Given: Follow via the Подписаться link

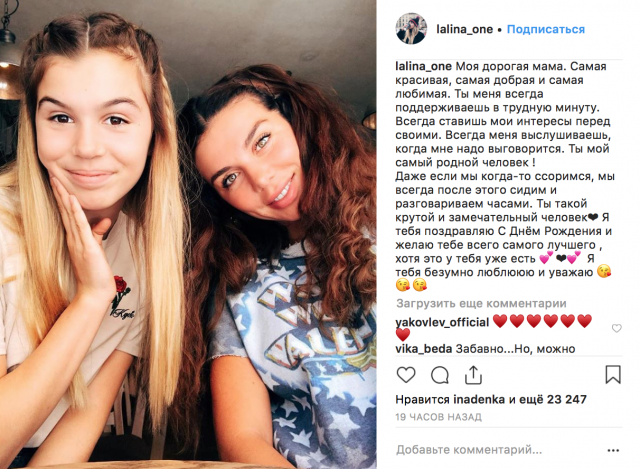Looking at the screenshot, I should point(546,29).
